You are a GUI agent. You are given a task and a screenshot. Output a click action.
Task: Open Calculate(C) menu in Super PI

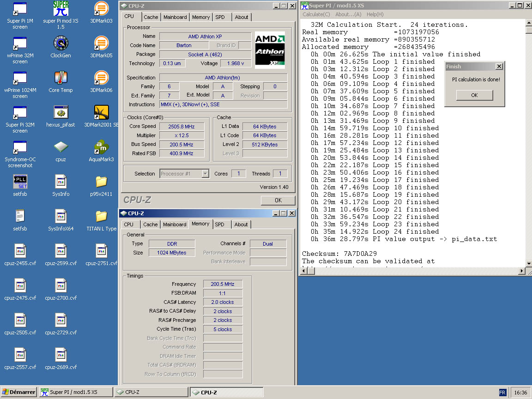pyautogui.click(x=316, y=14)
